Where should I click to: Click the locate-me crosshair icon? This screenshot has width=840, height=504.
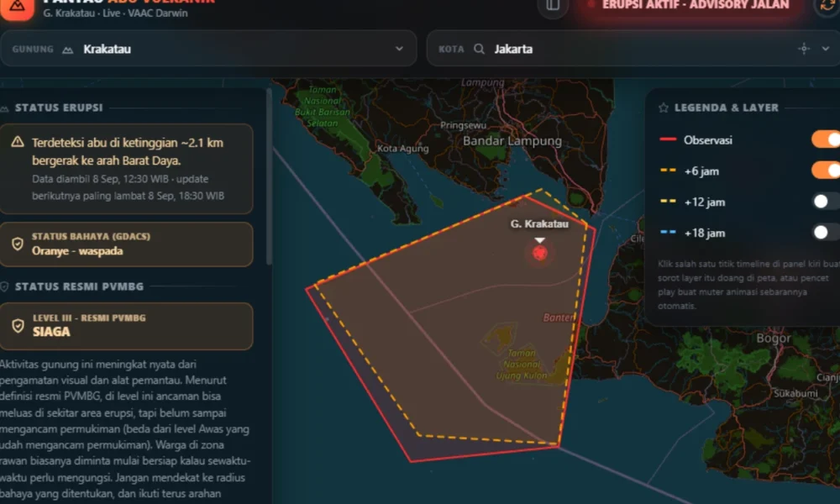(x=804, y=49)
